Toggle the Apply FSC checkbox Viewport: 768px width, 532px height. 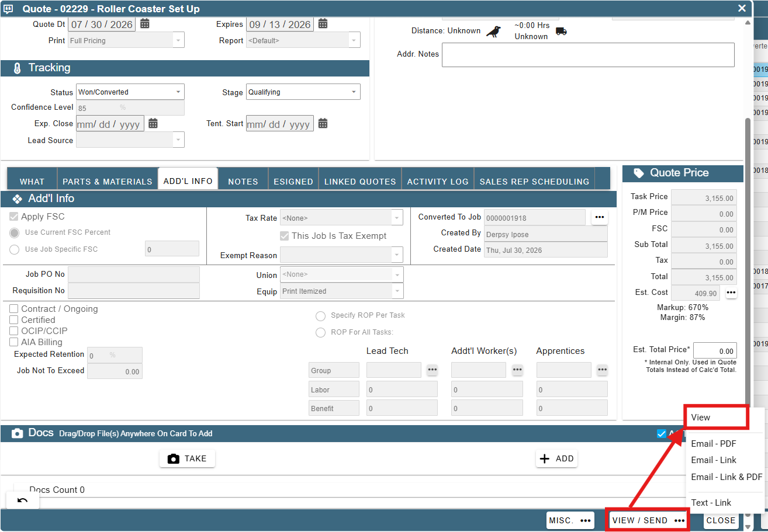(x=14, y=217)
